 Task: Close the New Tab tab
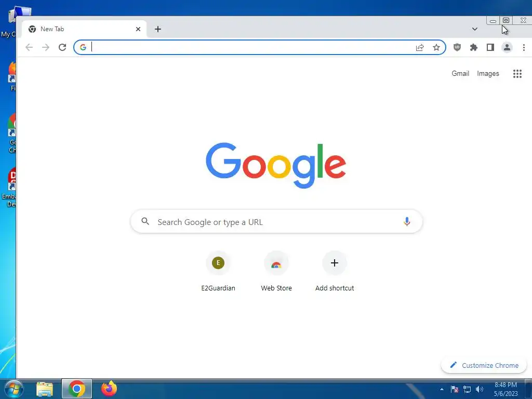(x=138, y=29)
